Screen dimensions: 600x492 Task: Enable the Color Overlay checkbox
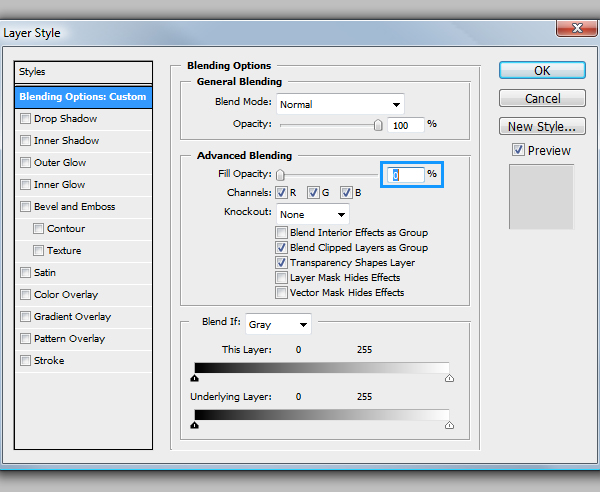click(x=25, y=295)
